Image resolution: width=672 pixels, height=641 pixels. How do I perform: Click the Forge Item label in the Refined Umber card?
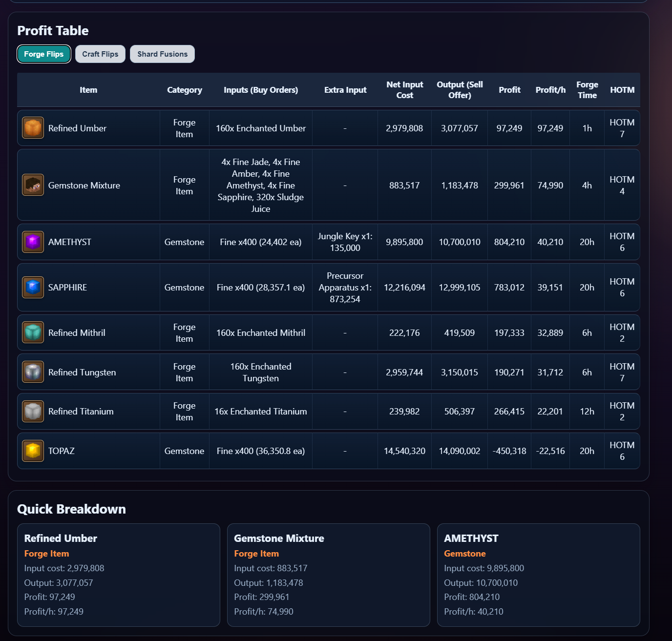click(x=46, y=553)
